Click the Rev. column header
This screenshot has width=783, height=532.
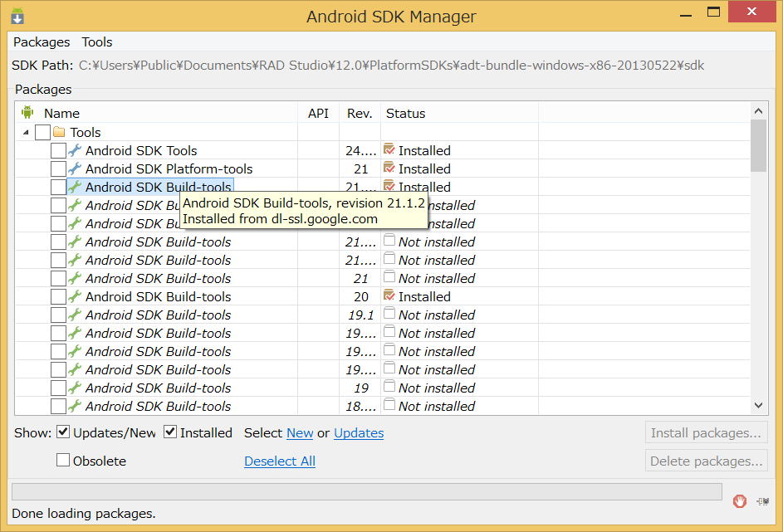pyautogui.click(x=360, y=113)
